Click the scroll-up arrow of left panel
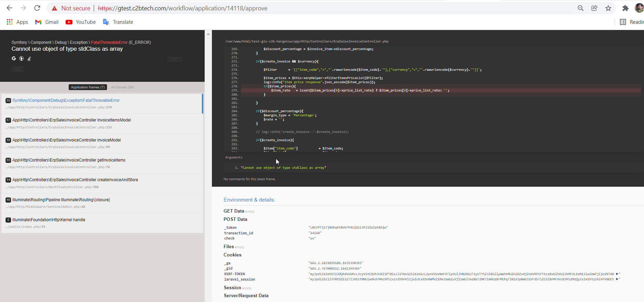 coord(208,34)
